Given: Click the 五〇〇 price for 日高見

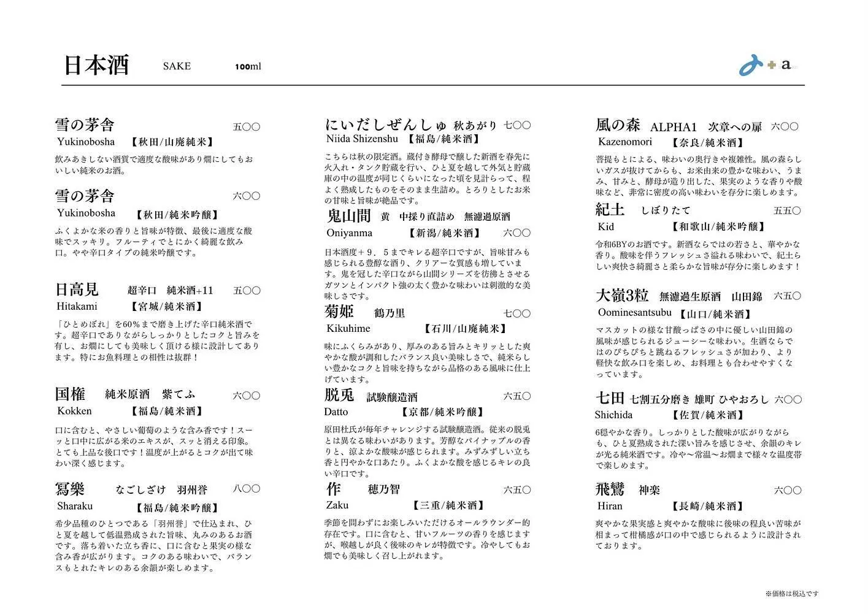Looking at the screenshot, I should [x=247, y=290].
